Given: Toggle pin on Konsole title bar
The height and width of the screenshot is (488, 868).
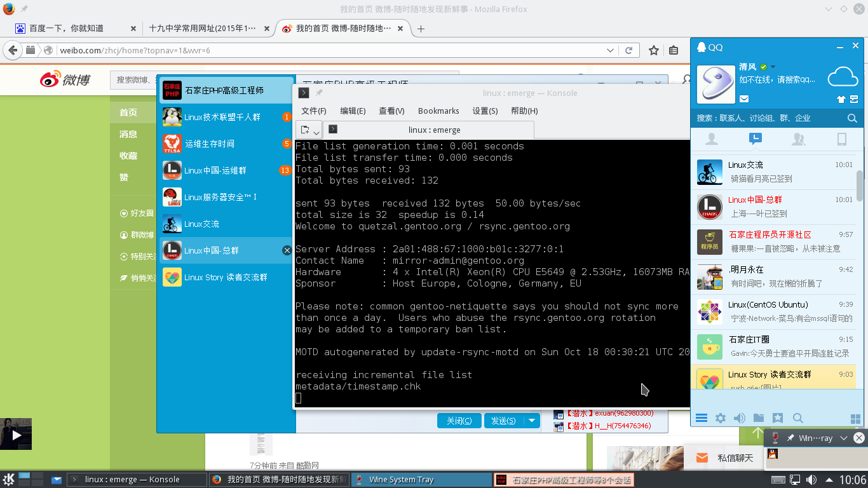Looking at the screenshot, I should pos(319,93).
